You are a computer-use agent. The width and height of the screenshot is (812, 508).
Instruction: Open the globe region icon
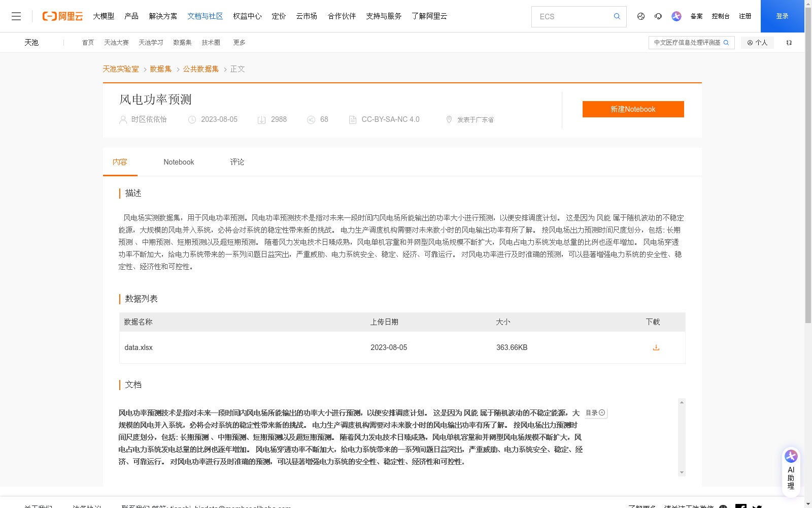click(641, 16)
